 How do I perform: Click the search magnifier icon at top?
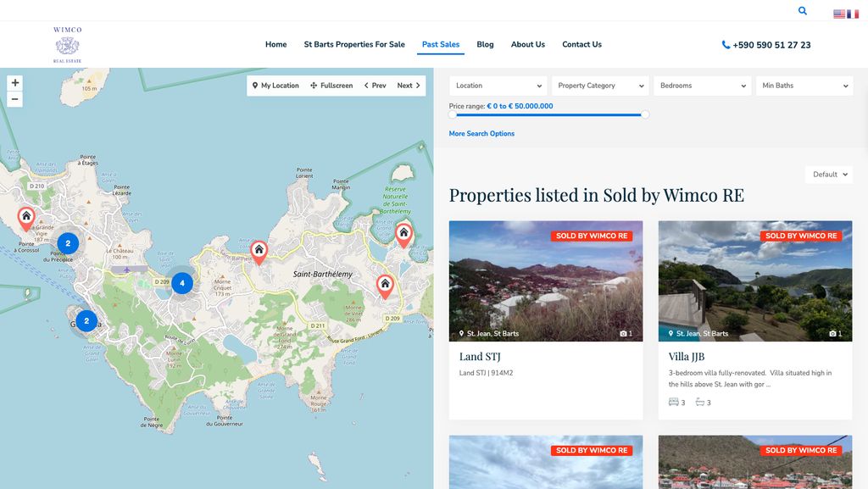click(x=802, y=10)
